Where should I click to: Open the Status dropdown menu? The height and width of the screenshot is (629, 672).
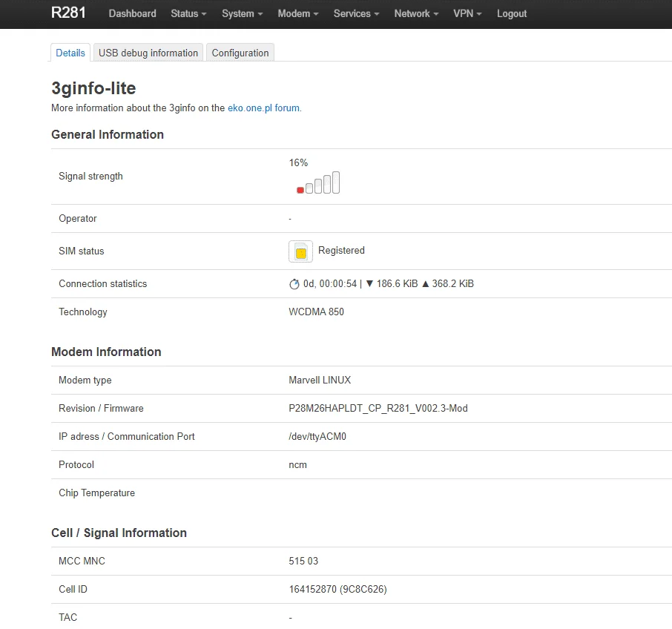pos(188,13)
